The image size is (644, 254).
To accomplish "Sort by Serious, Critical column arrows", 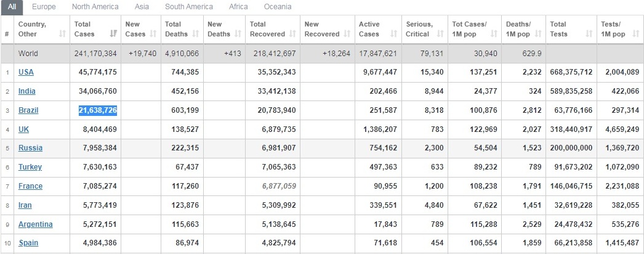I will point(440,34).
